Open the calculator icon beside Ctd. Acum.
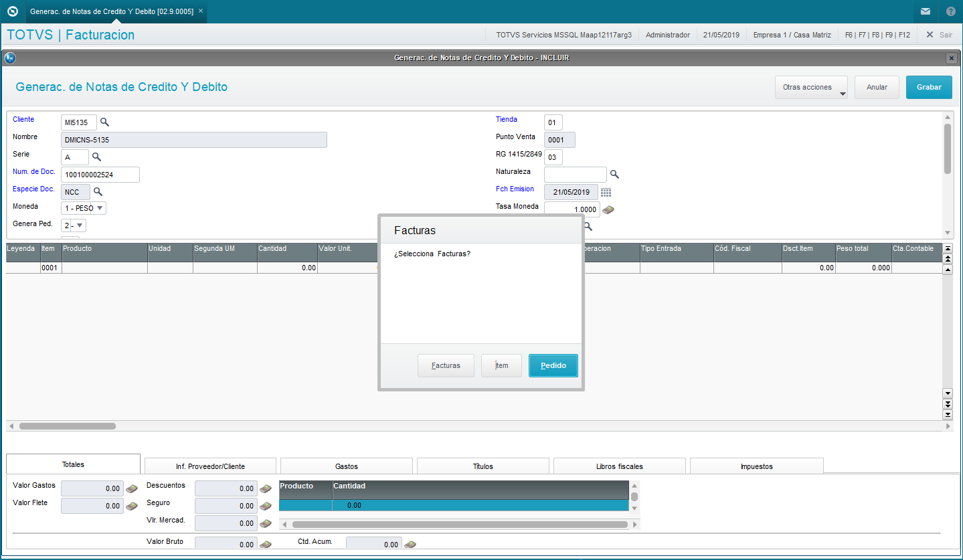The width and height of the screenshot is (963, 560). [410, 545]
